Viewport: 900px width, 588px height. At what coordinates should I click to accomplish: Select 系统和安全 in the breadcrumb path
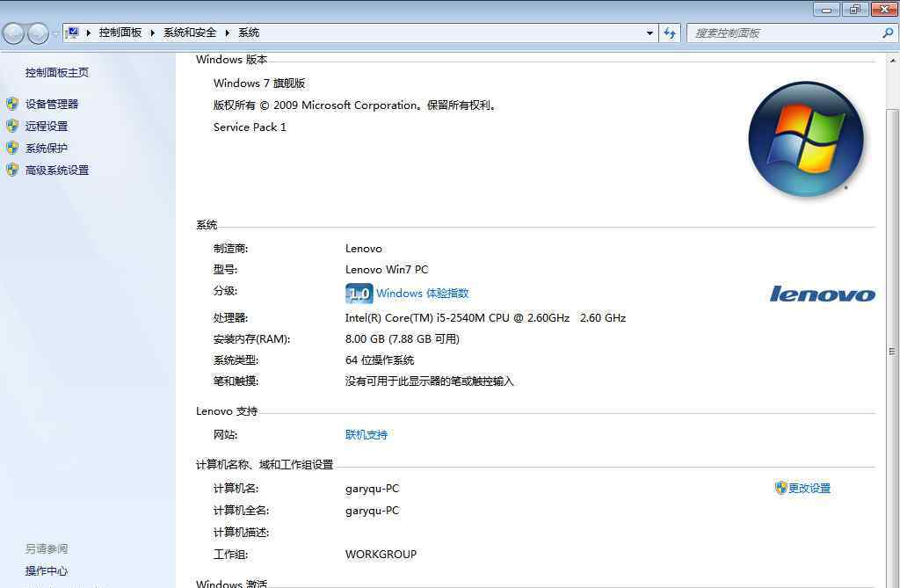point(190,33)
